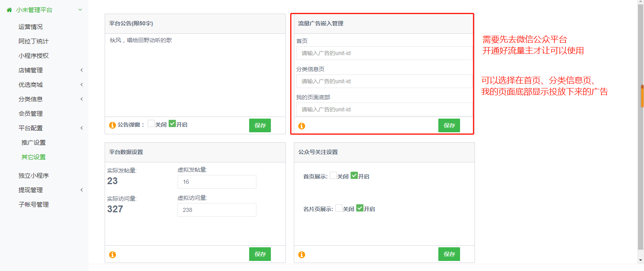Screen dimensions: 644x271
Task: Open 运营情况 in the sidebar
Action: tap(31, 27)
